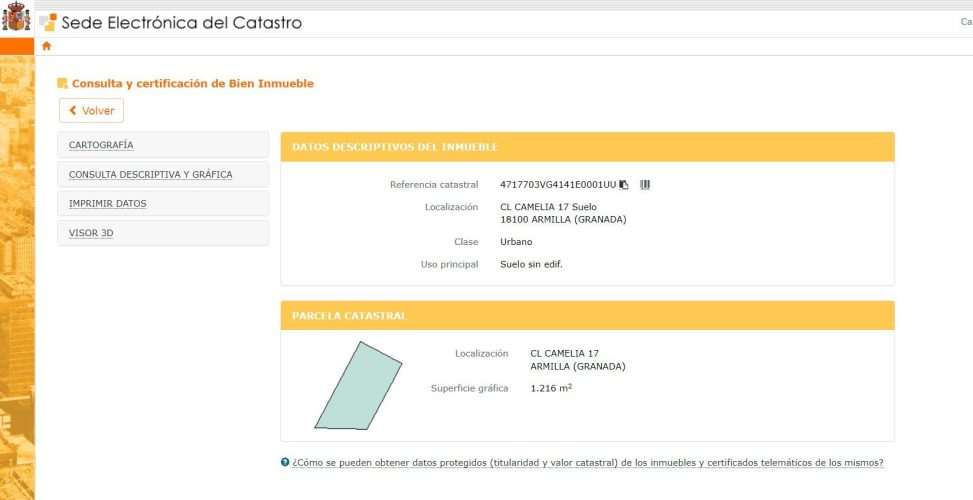Click the reference number 4717703VG4141E0001UU
The height and width of the screenshot is (500, 973).
pos(558,185)
